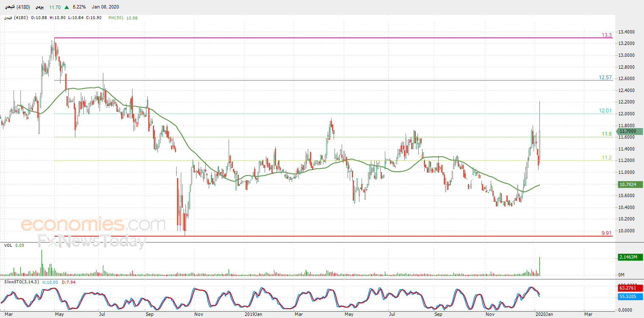The width and height of the screenshot is (644, 318).
Task: Click the 12.8000 price axis label
Action: (x=626, y=67)
